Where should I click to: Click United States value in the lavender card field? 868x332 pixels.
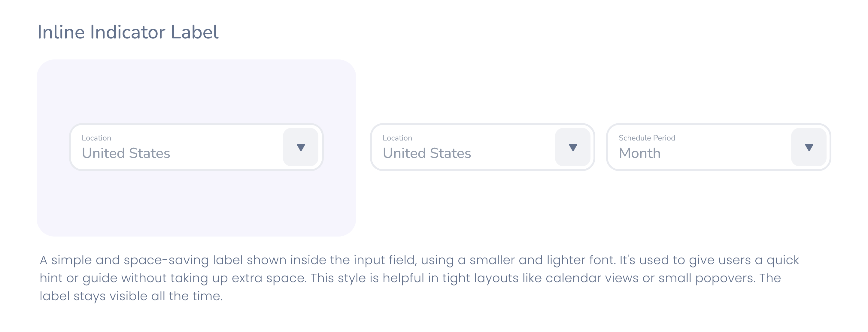(x=126, y=153)
